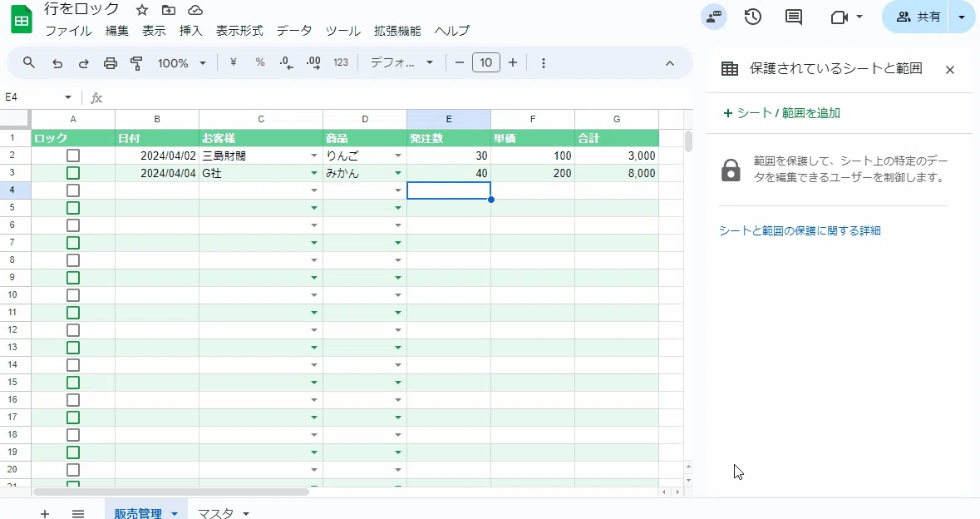This screenshot has width=980, height=519.
Task: Toggle the ロック checkbox in row 5
Action: (x=73, y=208)
